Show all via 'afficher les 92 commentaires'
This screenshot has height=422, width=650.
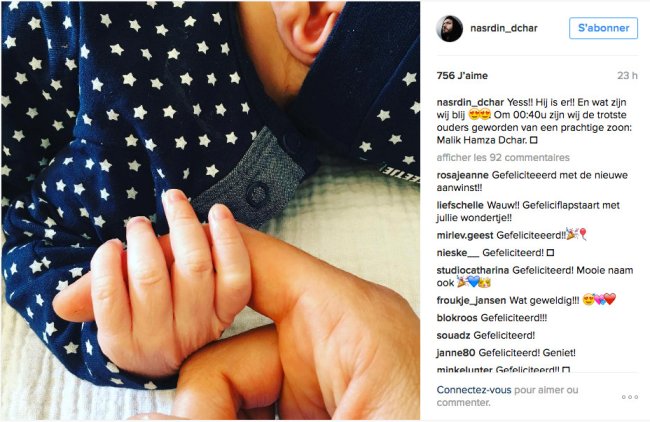pyautogui.click(x=503, y=158)
